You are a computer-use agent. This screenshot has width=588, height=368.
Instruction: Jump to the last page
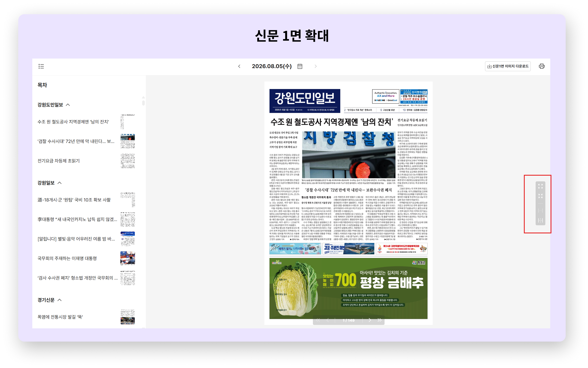pyautogui.click(x=379, y=320)
